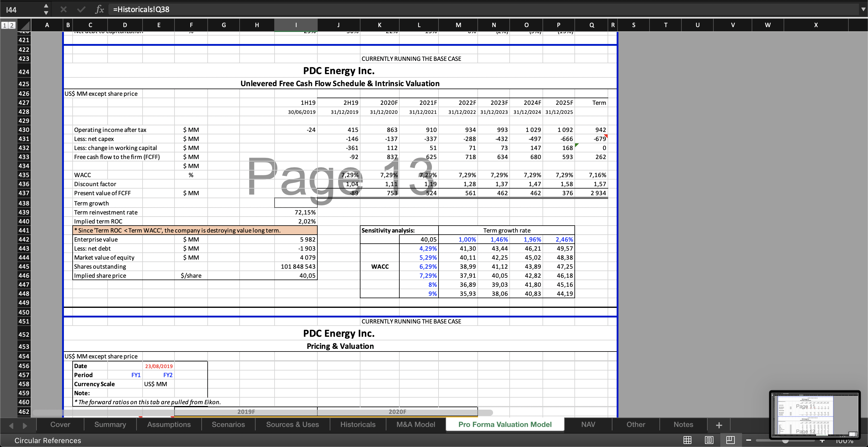
Task: Open the Other sheet tab
Action: click(x=636, y=424)
